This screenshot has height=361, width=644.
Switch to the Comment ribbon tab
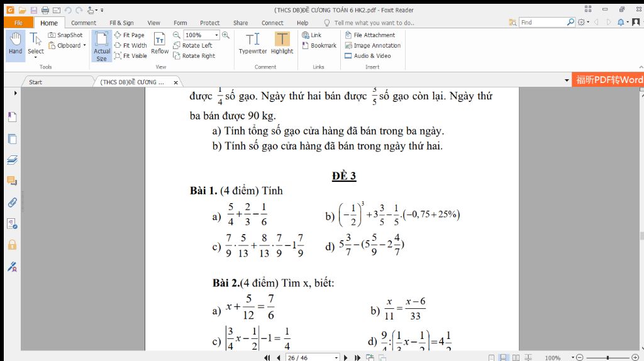[84, 23]
